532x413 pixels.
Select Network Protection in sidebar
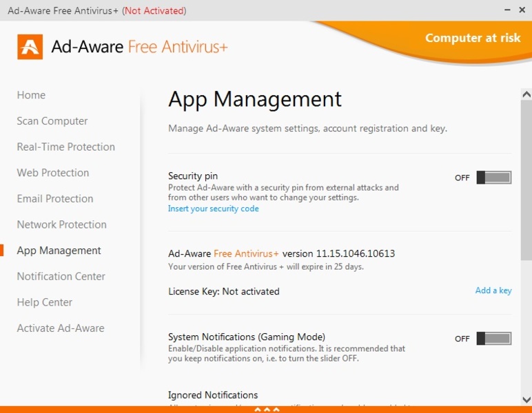(62, 224)
